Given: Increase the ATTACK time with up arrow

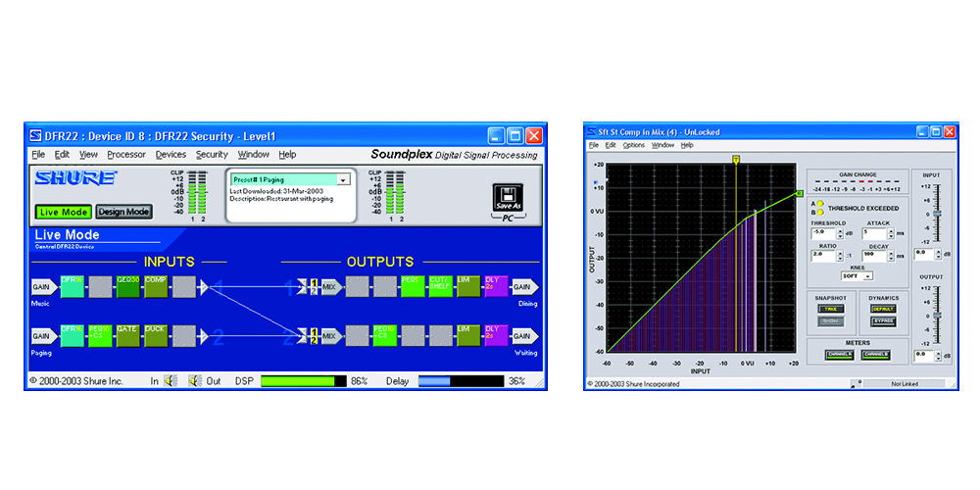Looking at the screenshot, I should [893, 230].
